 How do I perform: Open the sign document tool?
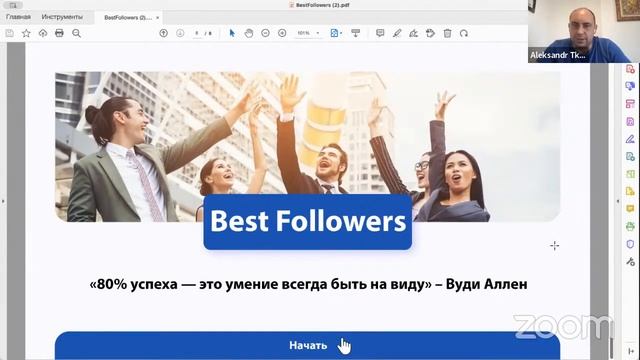click(x=413, y=33)
